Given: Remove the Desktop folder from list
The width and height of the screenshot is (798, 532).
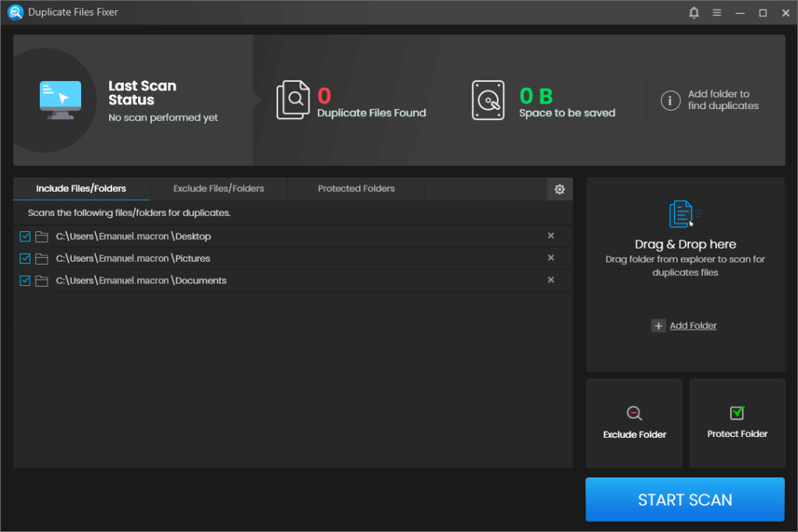Looking at the screenshot, I should click(x=551, y=235).
